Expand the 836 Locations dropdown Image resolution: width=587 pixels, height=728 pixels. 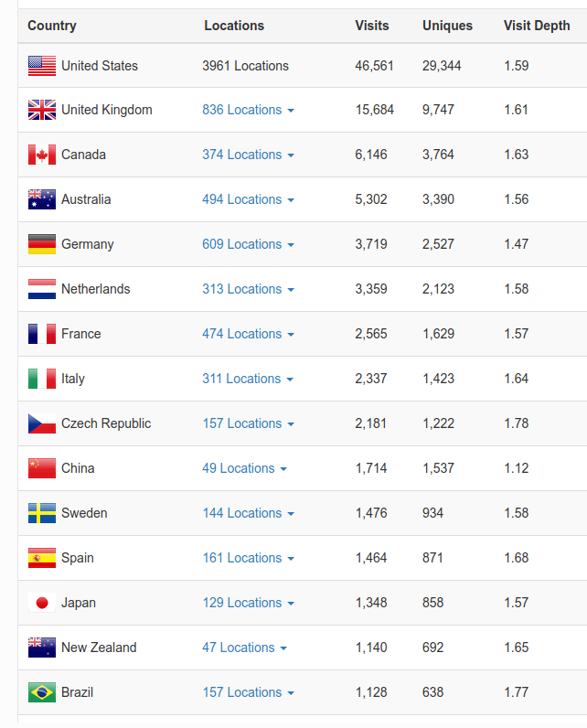(248, 110)
